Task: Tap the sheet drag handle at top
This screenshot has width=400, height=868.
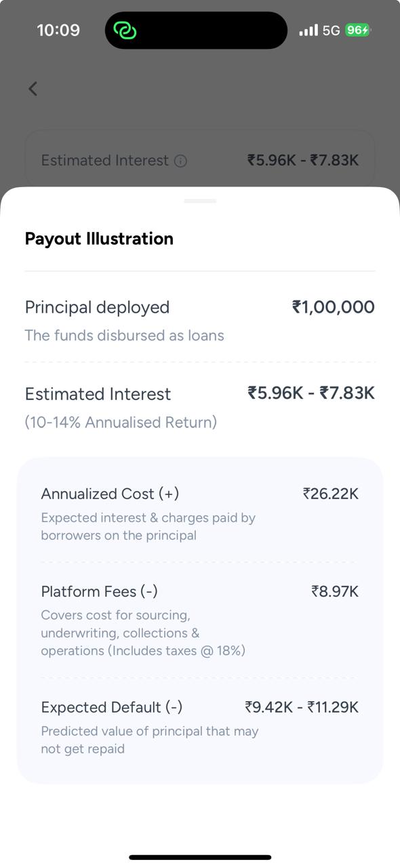Action: click(x=200, y=201)
